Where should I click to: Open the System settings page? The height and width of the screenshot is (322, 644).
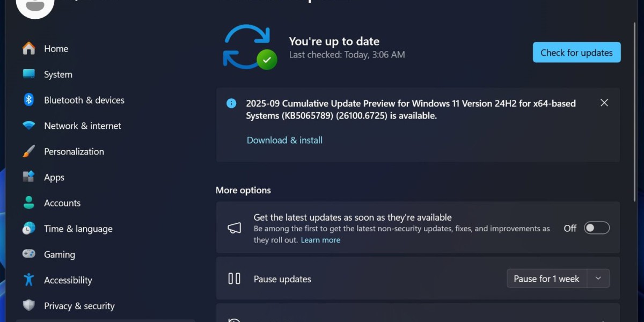click(58, 75)
